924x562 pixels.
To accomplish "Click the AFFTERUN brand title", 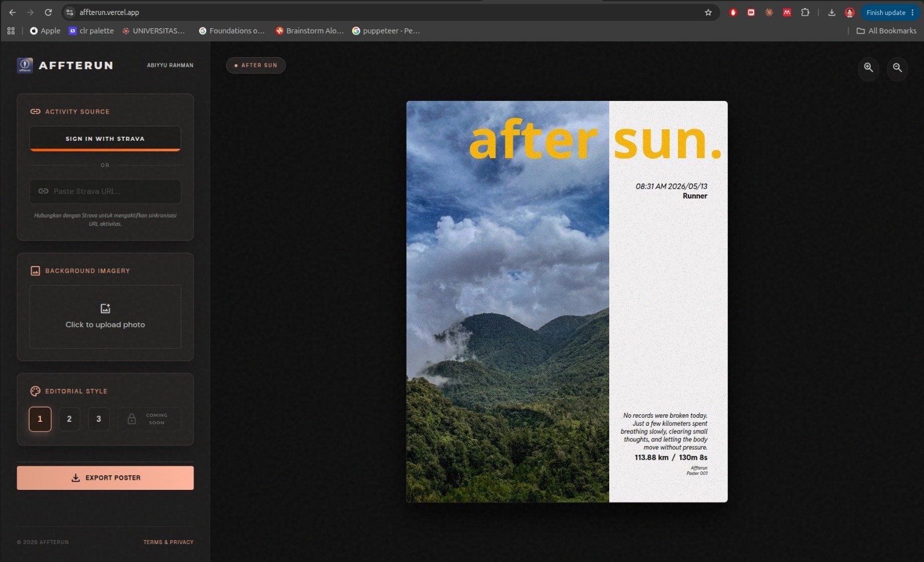I will pos(76,65).
